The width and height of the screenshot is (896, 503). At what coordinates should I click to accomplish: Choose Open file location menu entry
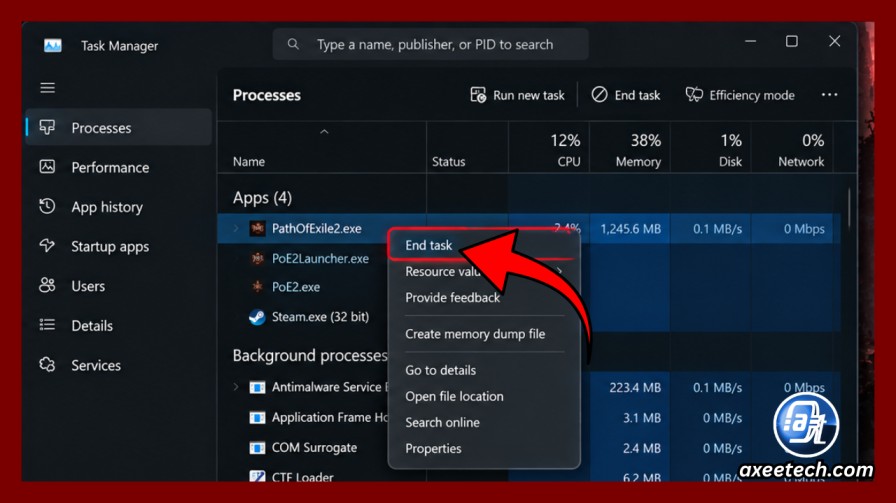click(454, 397)
